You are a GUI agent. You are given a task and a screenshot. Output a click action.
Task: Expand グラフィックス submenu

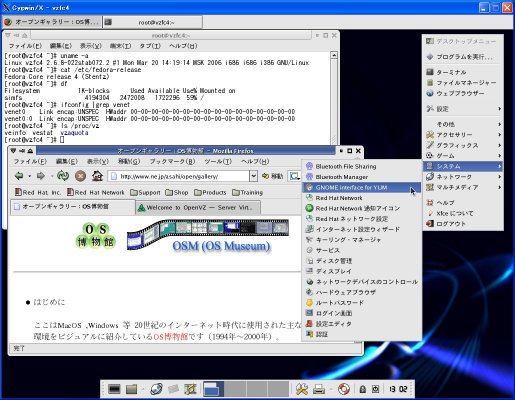(463, 145)
